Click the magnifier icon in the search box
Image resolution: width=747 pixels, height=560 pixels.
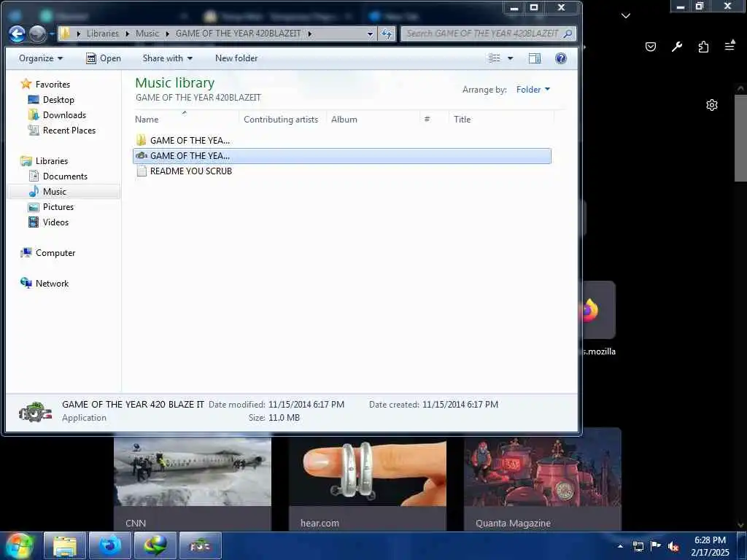tap(568, 34)
